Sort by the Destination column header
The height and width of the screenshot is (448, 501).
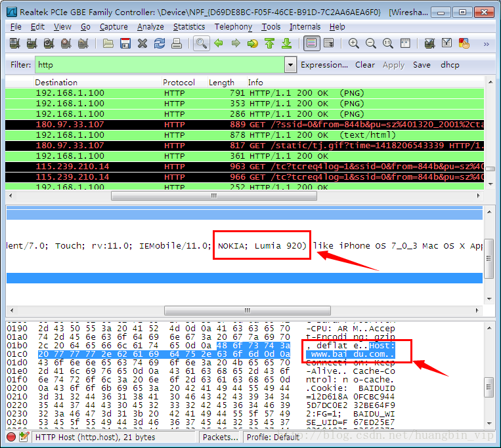[x=97, y=83]
